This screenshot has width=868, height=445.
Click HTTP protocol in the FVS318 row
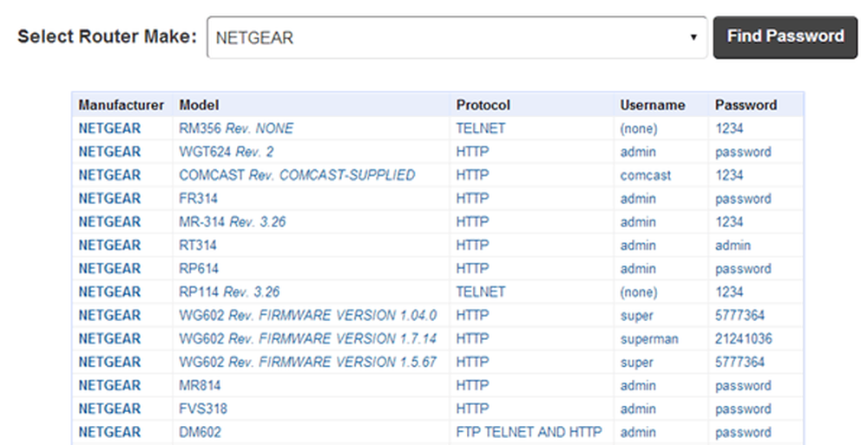[472, 409]
